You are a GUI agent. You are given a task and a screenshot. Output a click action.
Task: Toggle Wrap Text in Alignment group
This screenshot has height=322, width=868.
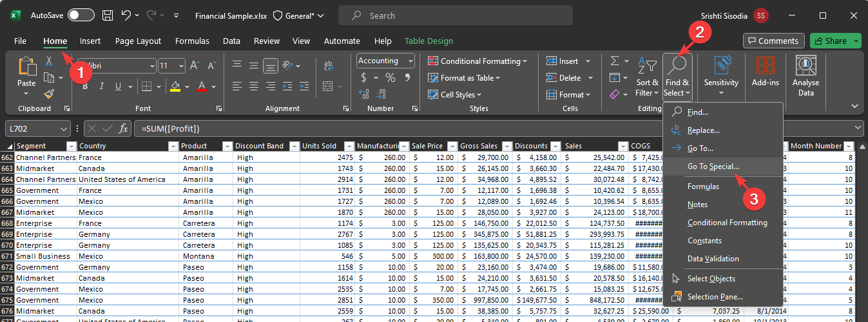point(329,65)
